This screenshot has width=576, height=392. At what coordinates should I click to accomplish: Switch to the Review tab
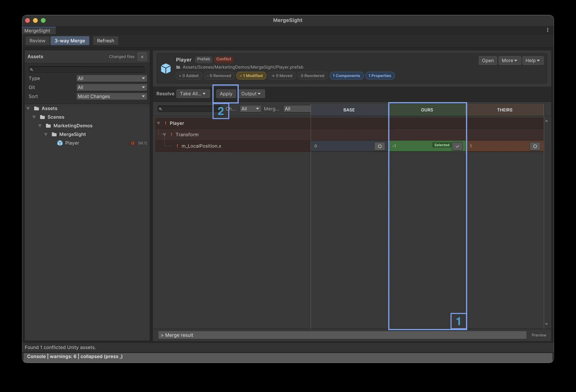37,41
